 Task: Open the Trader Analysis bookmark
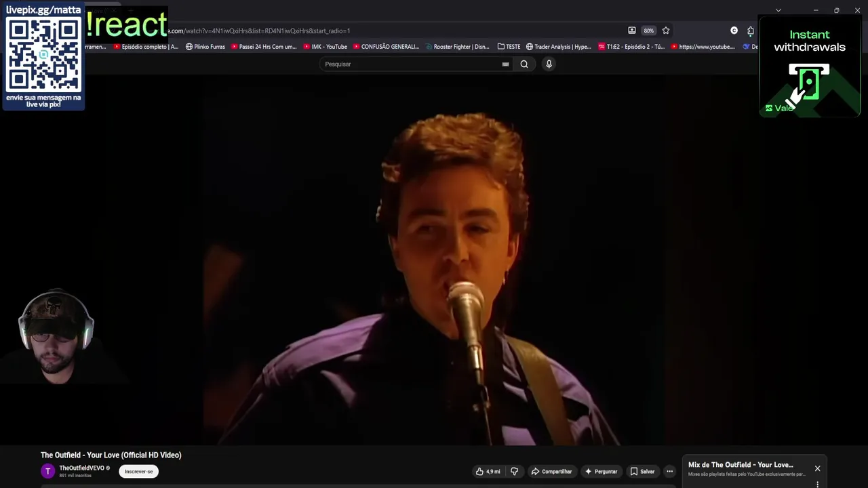pyautogui.click(x=559, y=47)
